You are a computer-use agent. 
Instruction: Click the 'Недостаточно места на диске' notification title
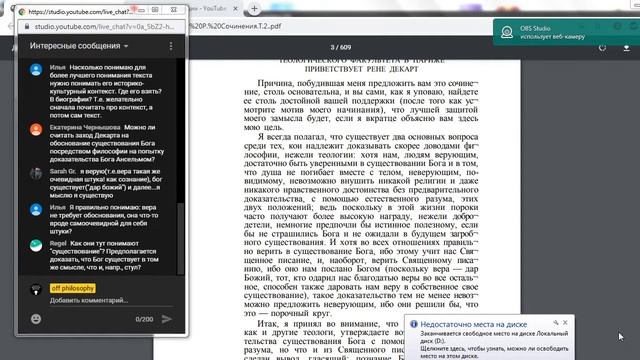pos(473,324)
